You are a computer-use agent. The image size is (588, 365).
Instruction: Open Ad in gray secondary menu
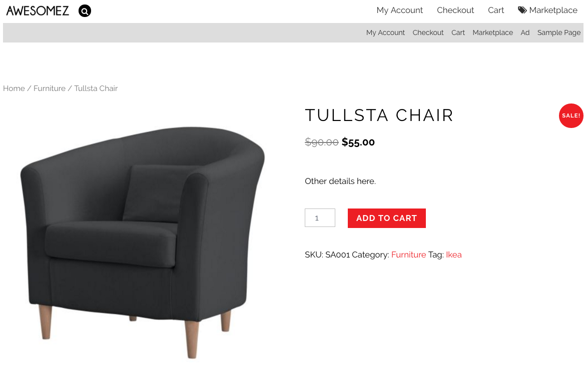(524, 32)
